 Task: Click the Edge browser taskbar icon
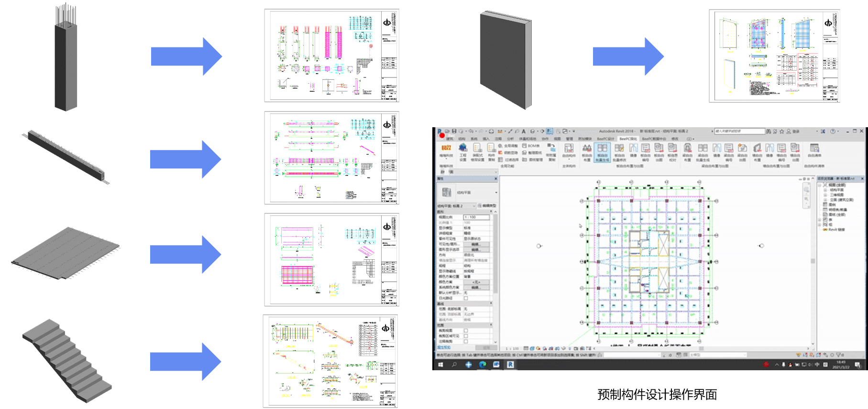[483, 365]
